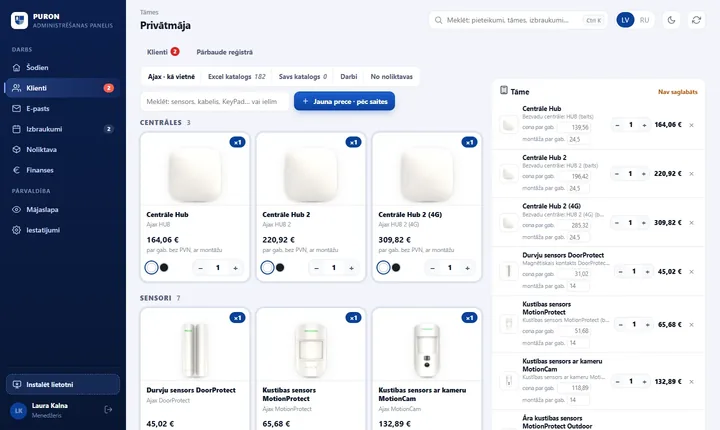Switch language to RU
720x430 pixels.
point(644,20)
